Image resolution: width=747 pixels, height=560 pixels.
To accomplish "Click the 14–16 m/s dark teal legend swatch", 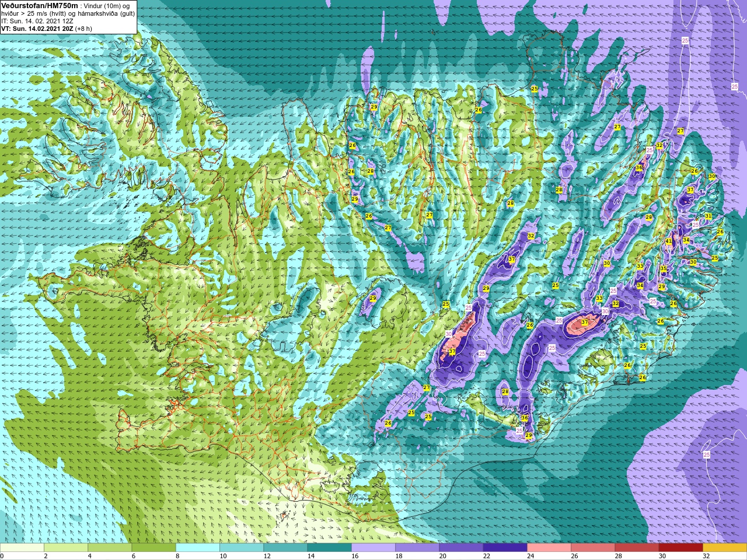I will pyautogui.click(x=329, y=548).
